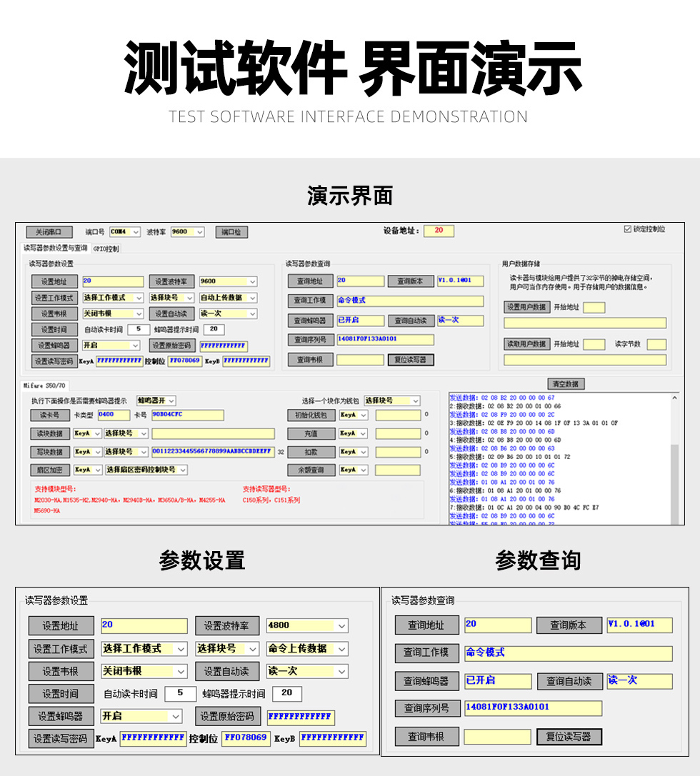Image resolution: width=700 pixels, height=776 pixels.
Task: Open the 蜂鸣器开 dropdown
Action: coord(156,400)
